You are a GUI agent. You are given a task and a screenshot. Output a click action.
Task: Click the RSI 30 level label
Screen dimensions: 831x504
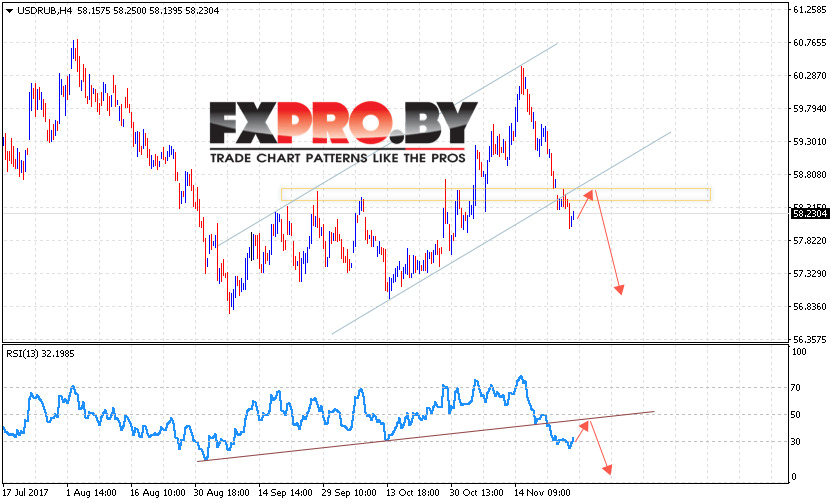click(795, 441)
